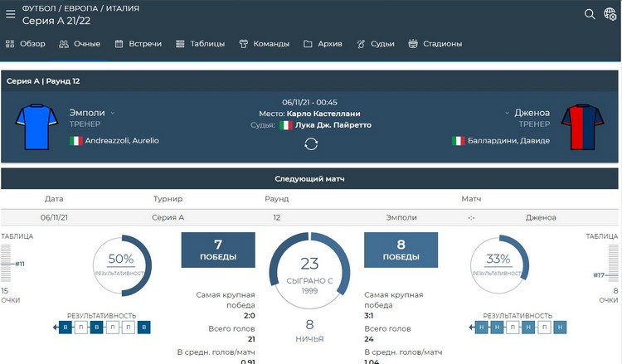622x364 pixels.
Task: Click Дженоа table position #17 marker
Action: 605,274
